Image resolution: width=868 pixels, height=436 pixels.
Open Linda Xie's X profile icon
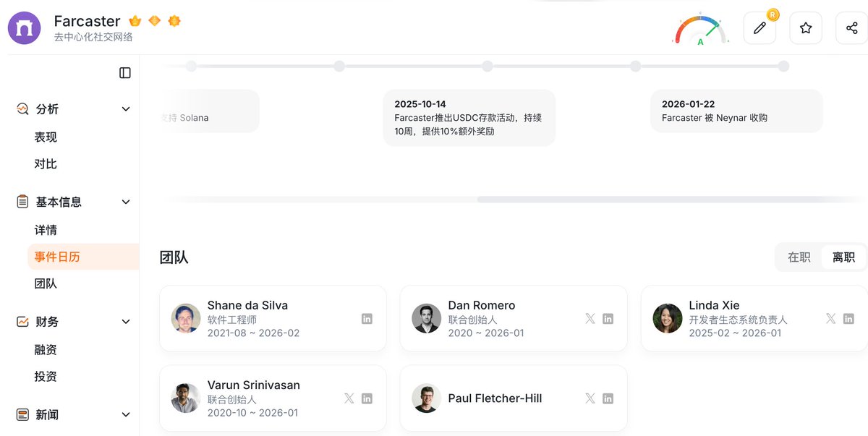click(x=831, y=319)
